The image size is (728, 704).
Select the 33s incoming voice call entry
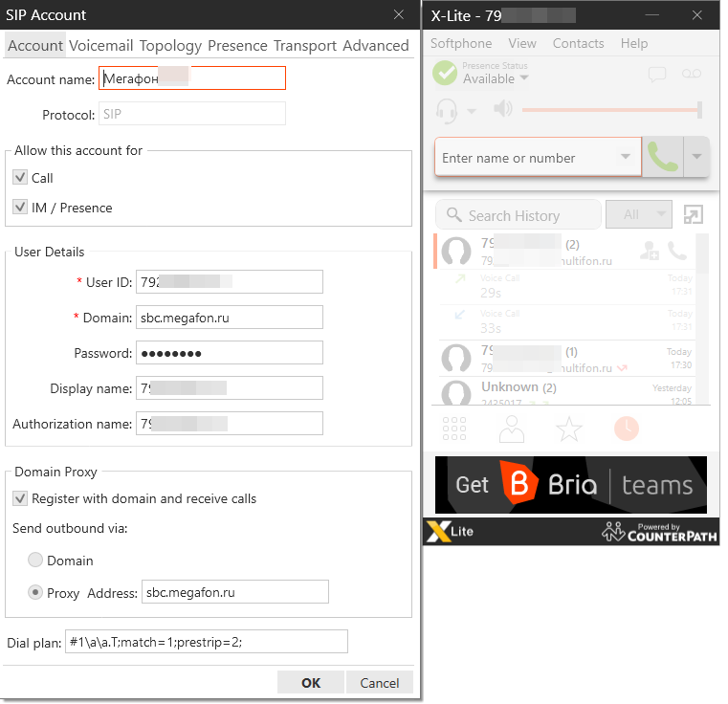[x=567, y=322]
